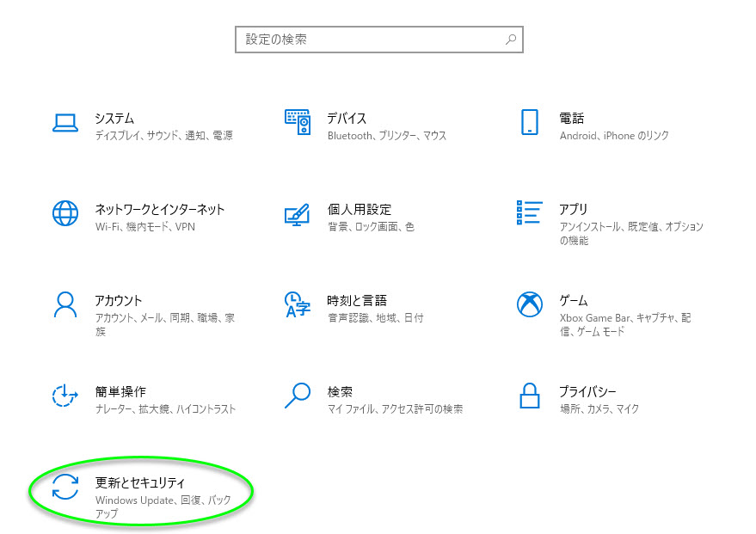Open ネットワークとインターネット settings
The height and width of the screenshot is (534, 756).
tap(160, 209)
